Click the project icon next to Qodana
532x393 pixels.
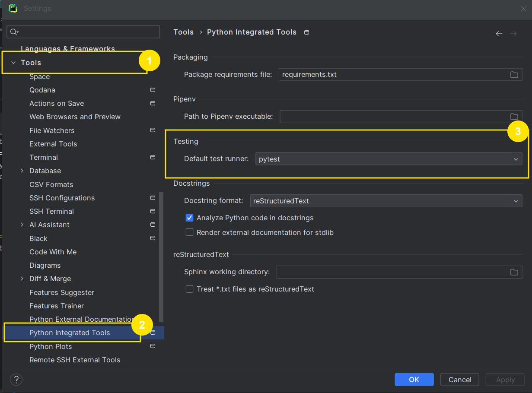pos(153,90)
